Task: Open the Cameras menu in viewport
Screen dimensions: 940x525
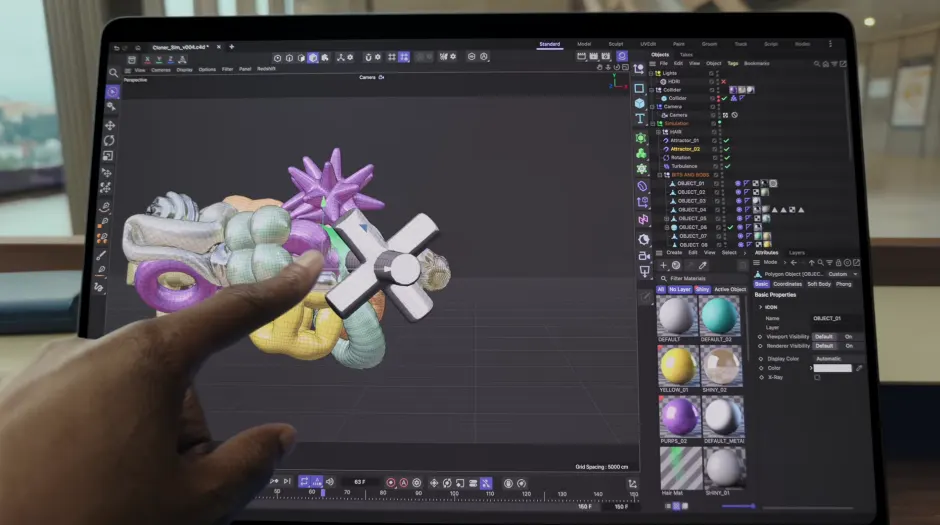Action: click(161, 70)
